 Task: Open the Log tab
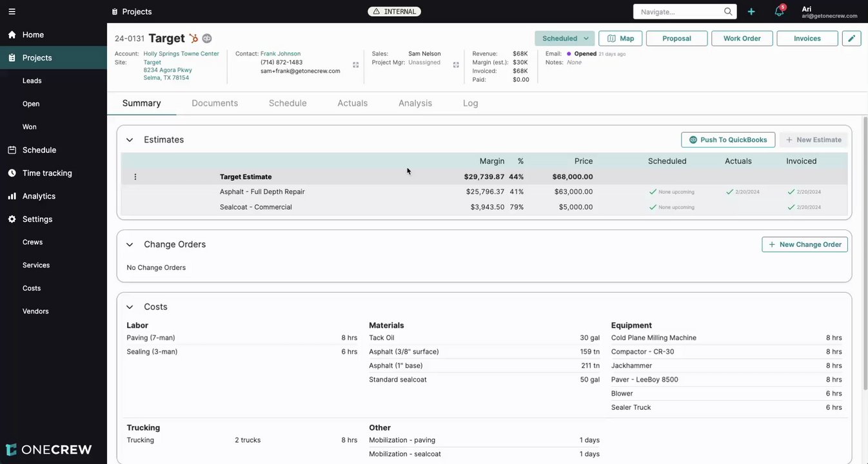(x=471, y=103)
